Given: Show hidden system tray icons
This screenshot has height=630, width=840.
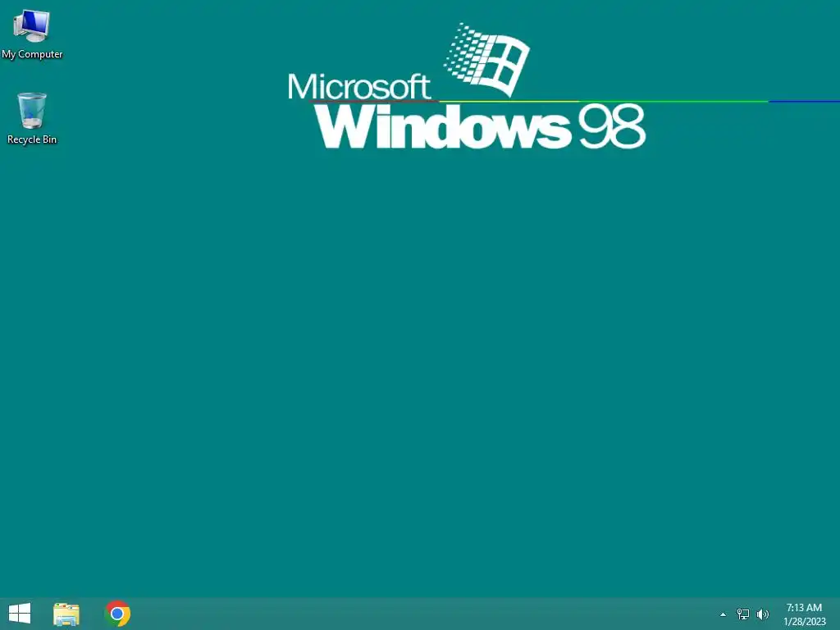Looking at the screenshot, I should pyautogui.click(x=724, y=614).
